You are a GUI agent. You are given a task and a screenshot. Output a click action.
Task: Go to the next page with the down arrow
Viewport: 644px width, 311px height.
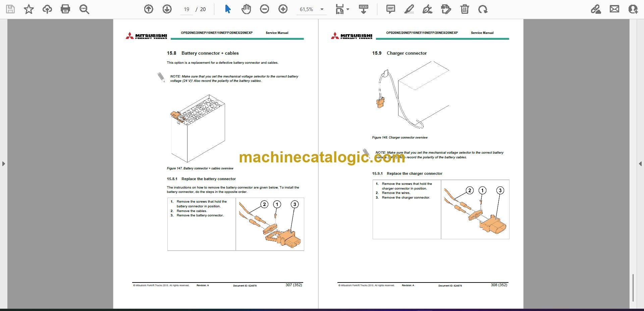point(167,9)
